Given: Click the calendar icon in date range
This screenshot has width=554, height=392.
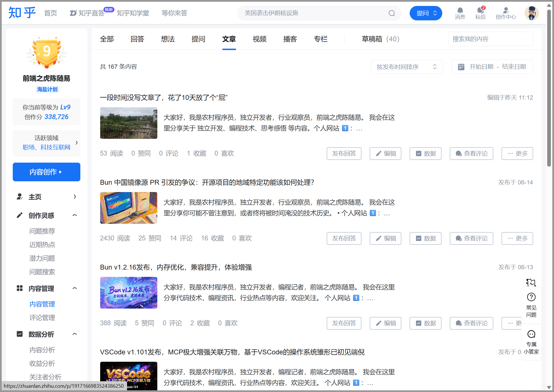Looking at the screenshot, I should (461, 67).
